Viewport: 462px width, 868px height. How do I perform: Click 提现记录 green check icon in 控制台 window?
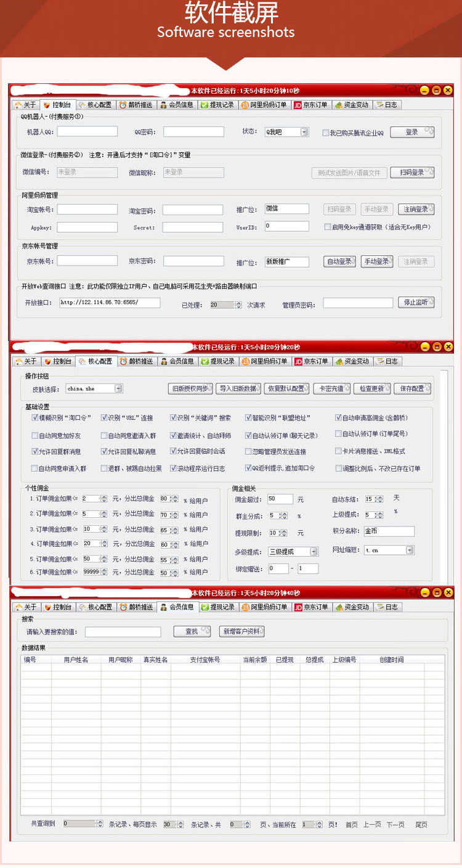[x=205, y=105]
